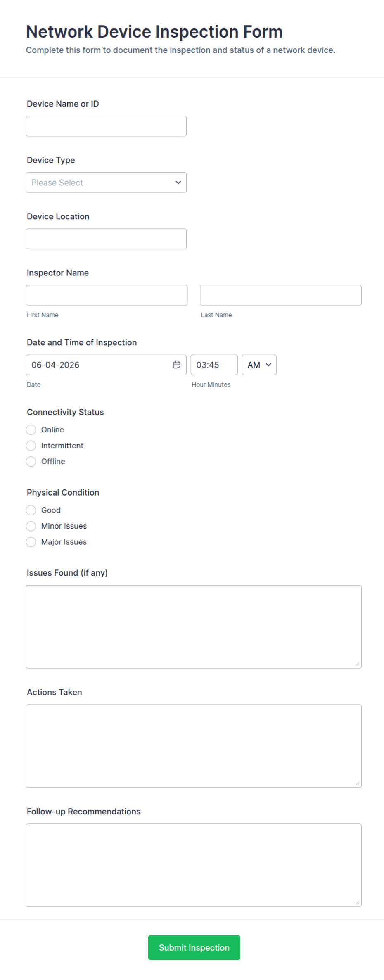Open the AM/PM selector
Image resolution: width=384 pixels, height=980 pixels.
259,365
